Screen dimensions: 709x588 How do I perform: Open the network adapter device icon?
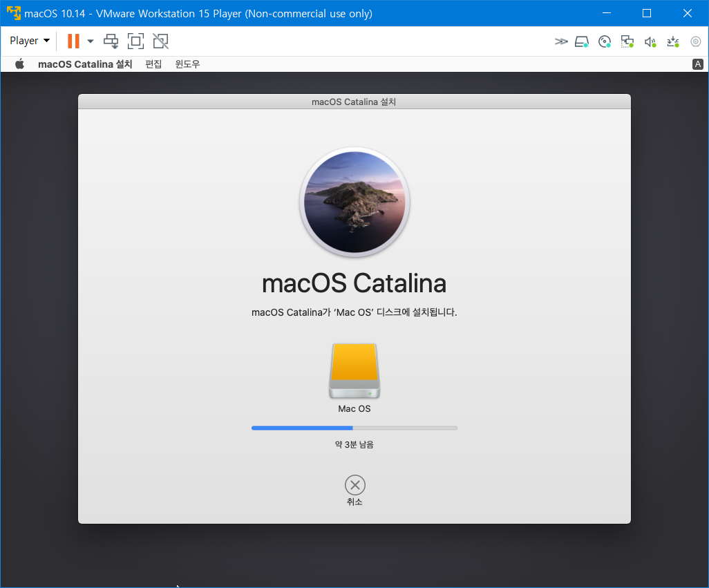(627, 42)
